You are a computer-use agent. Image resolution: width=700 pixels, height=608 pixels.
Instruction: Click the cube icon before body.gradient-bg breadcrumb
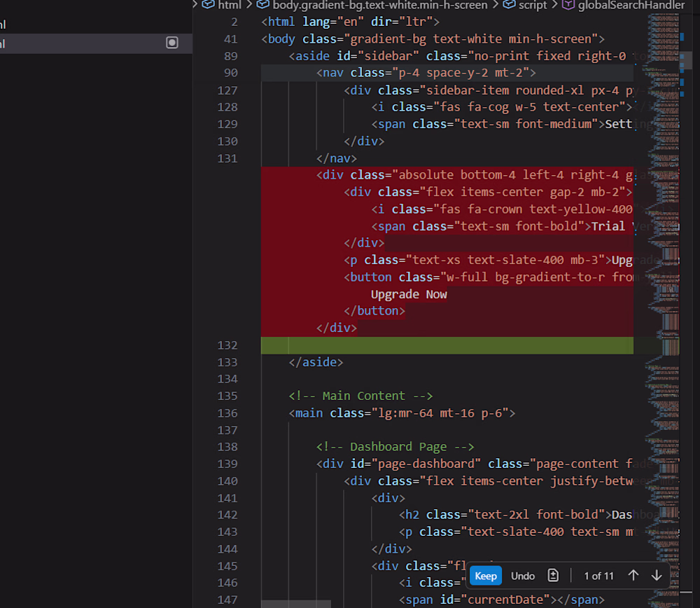[263, 5]
